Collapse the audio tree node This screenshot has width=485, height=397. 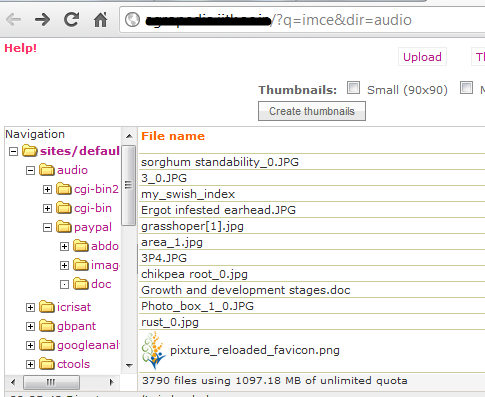coord(30,171)
